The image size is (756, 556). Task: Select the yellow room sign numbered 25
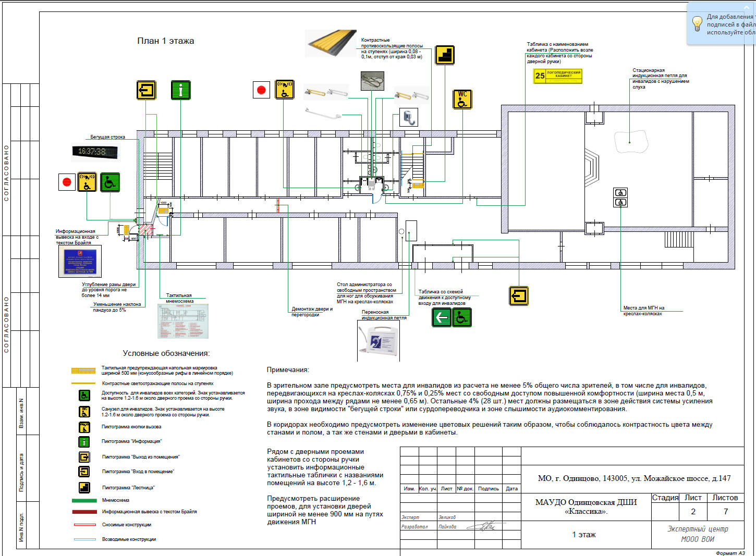pos(557,76)
